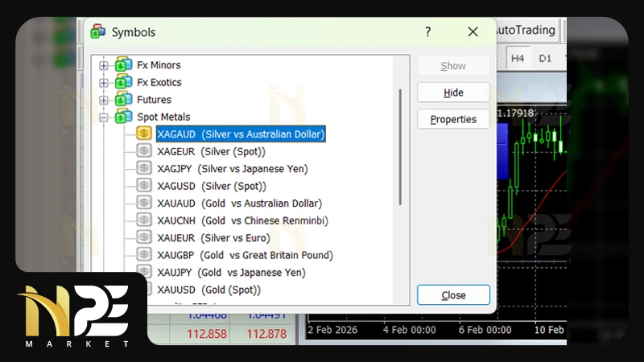This screenshot has width=644, height=362.
Task: Click the symbol icon next to XAUCNH
Action: 144,220
